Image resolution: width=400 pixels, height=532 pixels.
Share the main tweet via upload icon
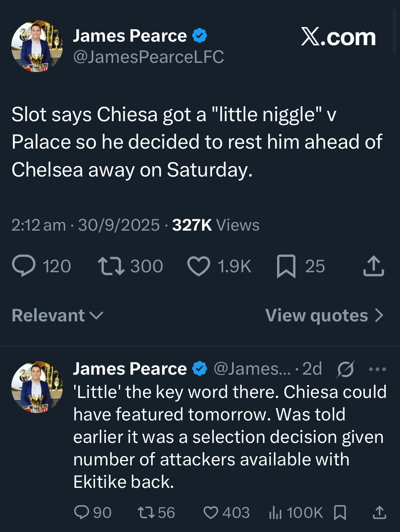tap(373, 266)
